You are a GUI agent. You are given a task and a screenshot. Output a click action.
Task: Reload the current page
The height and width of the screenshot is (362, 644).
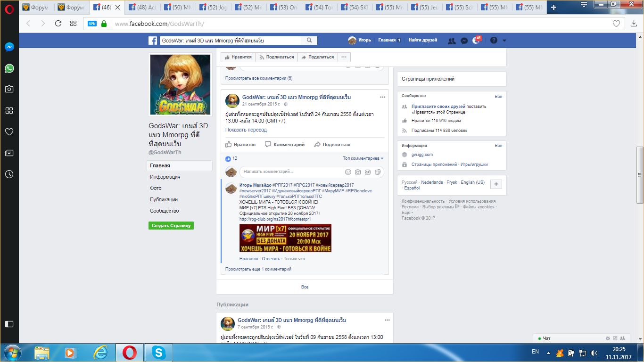click(58, 24)
